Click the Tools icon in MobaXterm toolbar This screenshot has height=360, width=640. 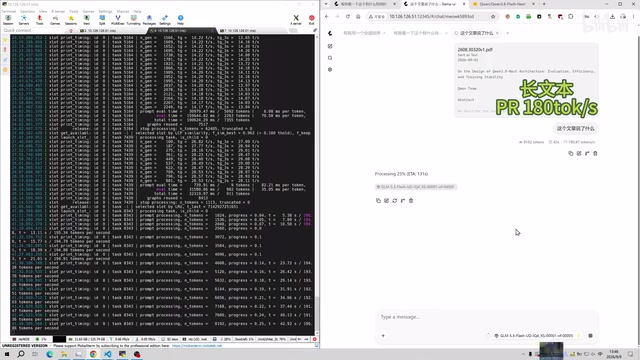pyautogui.click(x=39, y=20)
